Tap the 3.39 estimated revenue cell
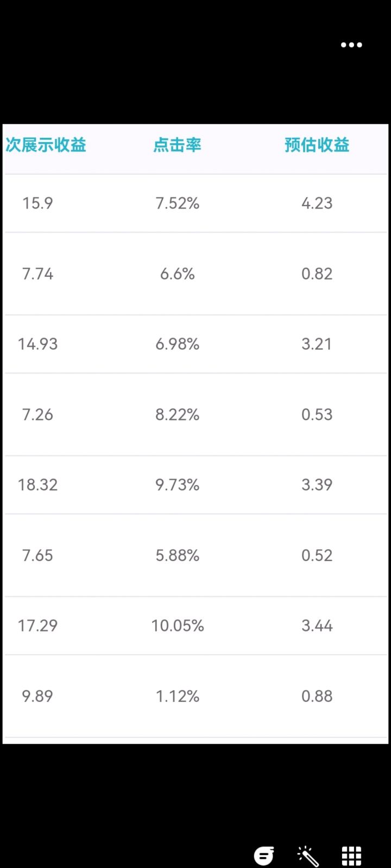Screen dimensions: 391x868 pos(317,485)
